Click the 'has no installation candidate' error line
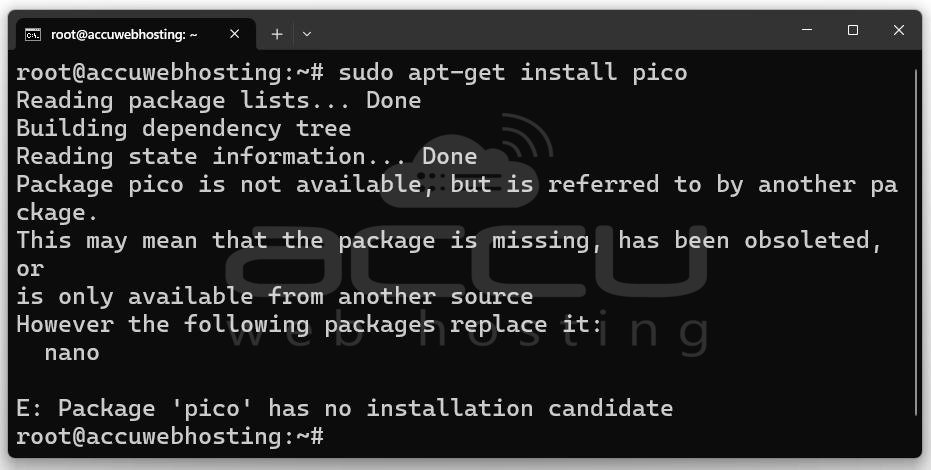931x470 pixels. point(345,408)
